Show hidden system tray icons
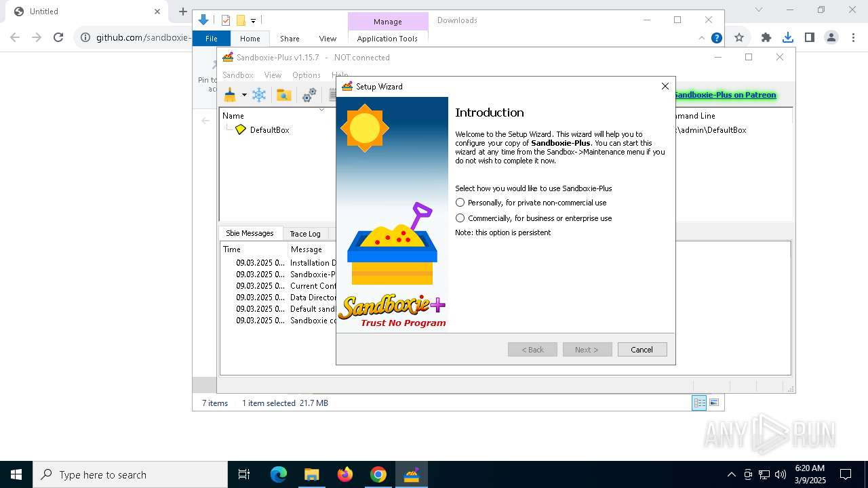The width and height of the screenshot is (868, 488). point(731,474)
